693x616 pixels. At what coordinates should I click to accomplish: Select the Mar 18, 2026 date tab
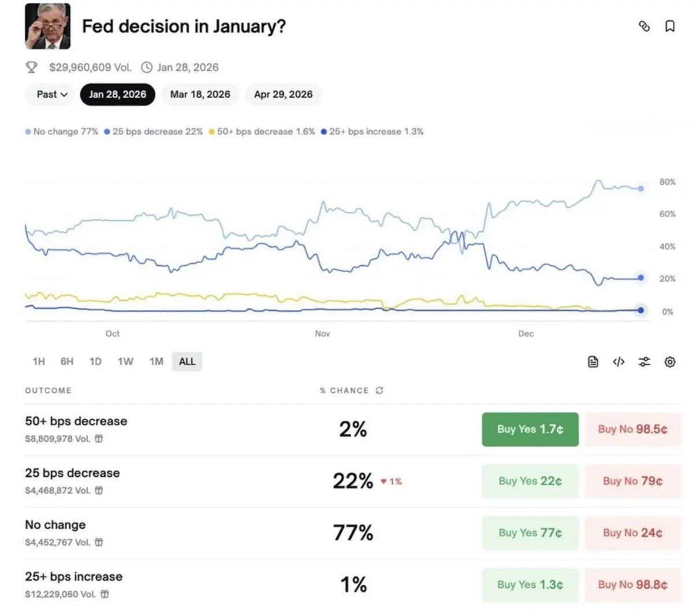tap(200, 94)
